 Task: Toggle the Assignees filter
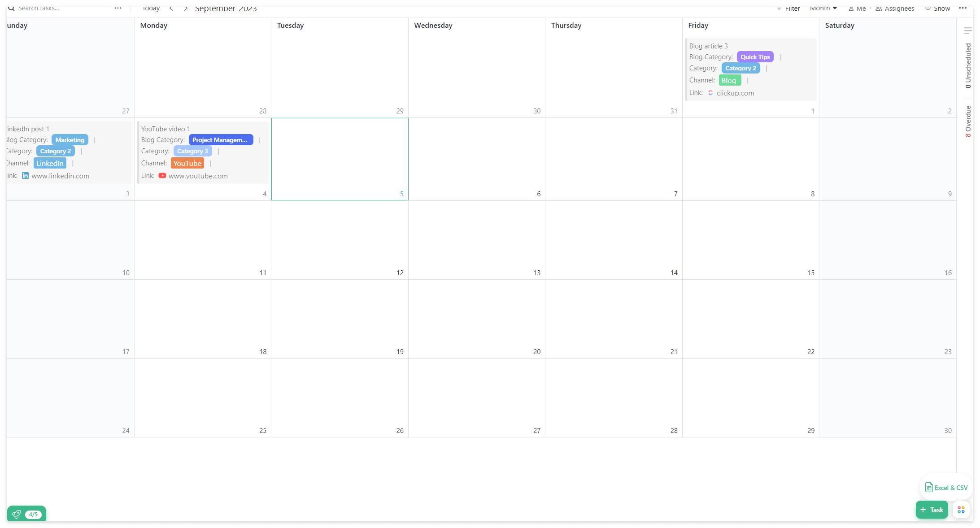tap(894, 9)
